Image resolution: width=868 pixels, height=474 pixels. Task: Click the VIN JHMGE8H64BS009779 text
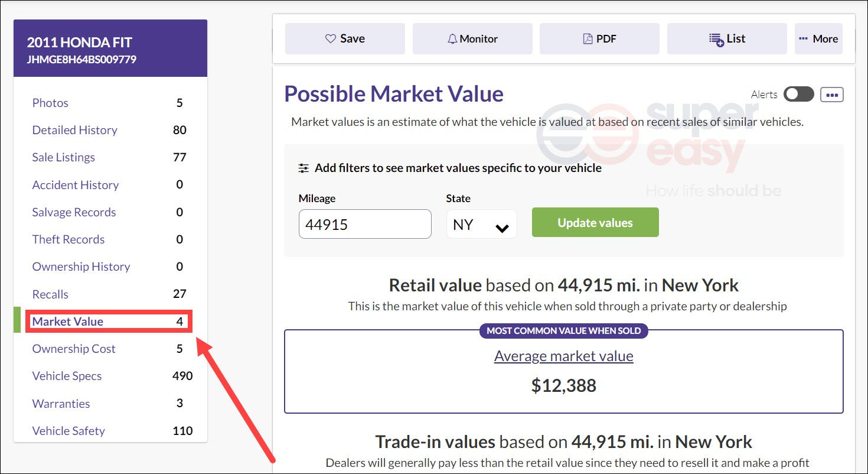(81, 60)
